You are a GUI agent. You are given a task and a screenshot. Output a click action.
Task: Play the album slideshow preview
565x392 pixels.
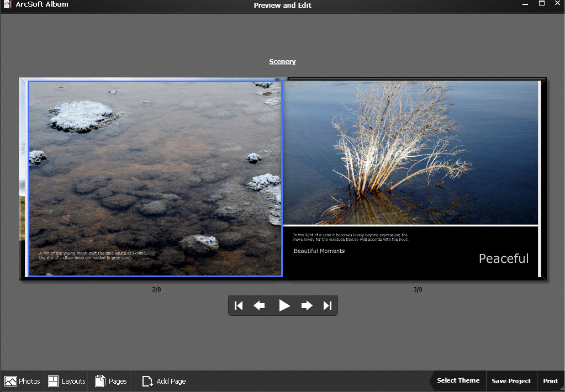tap(284, 305)
